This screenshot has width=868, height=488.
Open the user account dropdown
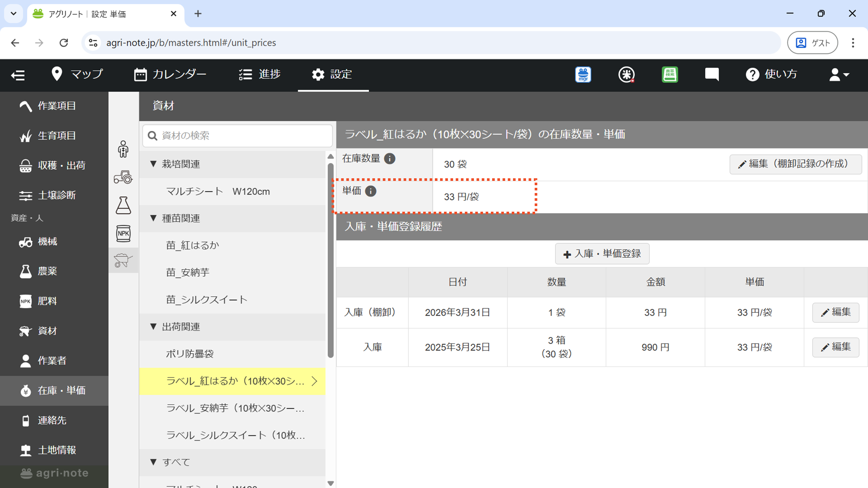(x=839, y=75)
